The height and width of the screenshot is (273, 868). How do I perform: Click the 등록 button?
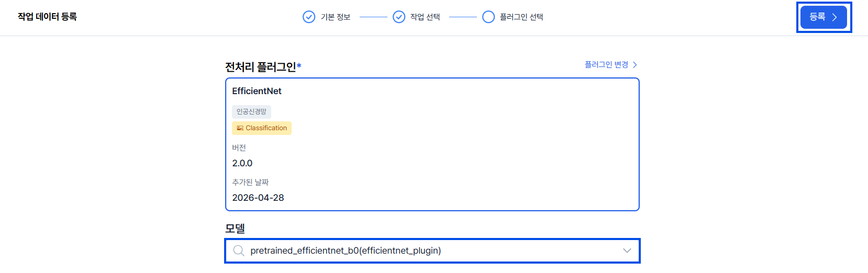click(x=824, y=17)
